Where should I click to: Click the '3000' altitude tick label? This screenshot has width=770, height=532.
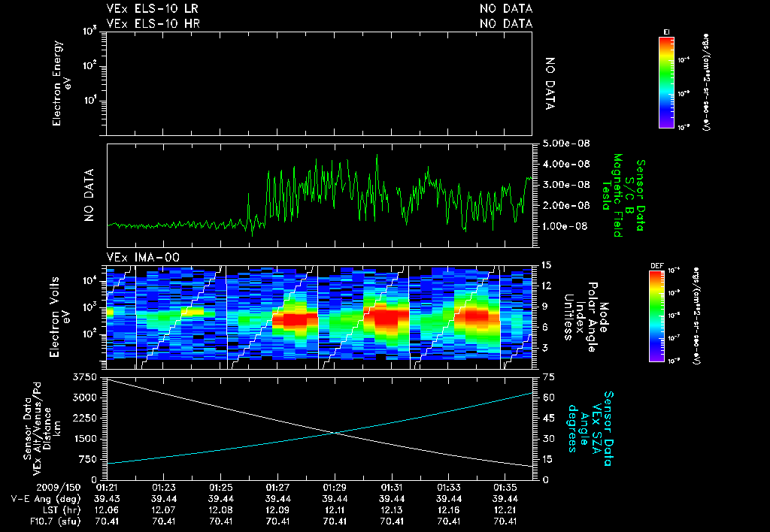(85, 397)
